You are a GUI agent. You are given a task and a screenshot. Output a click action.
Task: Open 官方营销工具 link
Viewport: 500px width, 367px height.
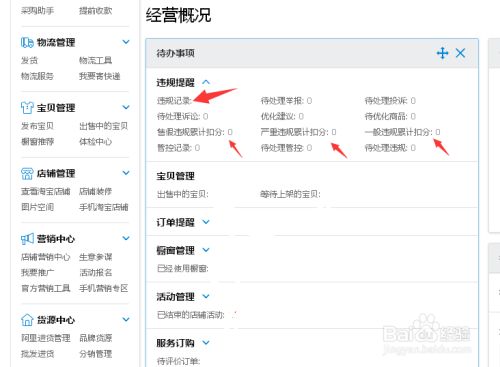[46, 288]
